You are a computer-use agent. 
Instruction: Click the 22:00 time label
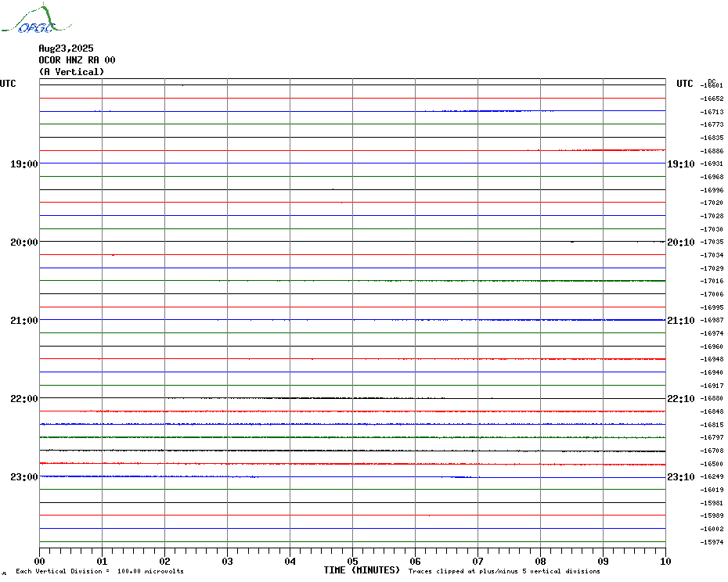click(x=24, y=398)
